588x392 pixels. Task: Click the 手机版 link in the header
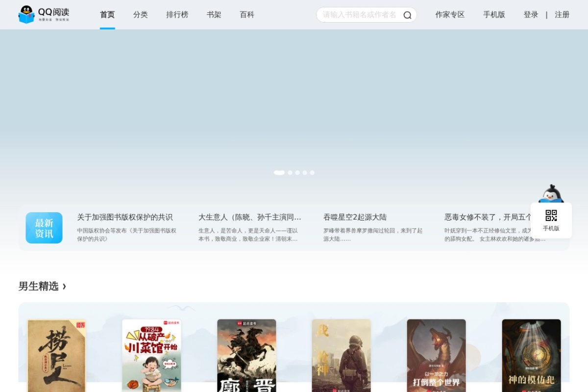494,15
